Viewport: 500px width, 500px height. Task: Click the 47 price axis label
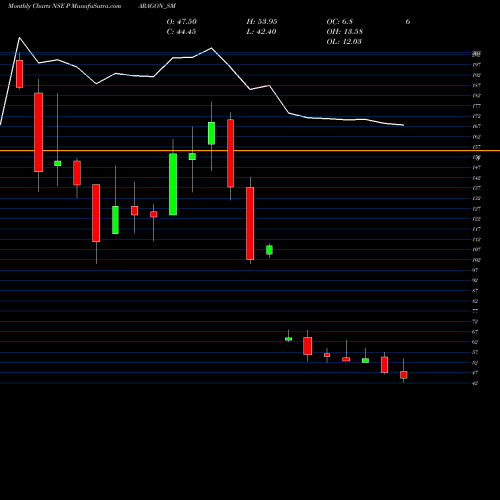click(x=475, y=373)
